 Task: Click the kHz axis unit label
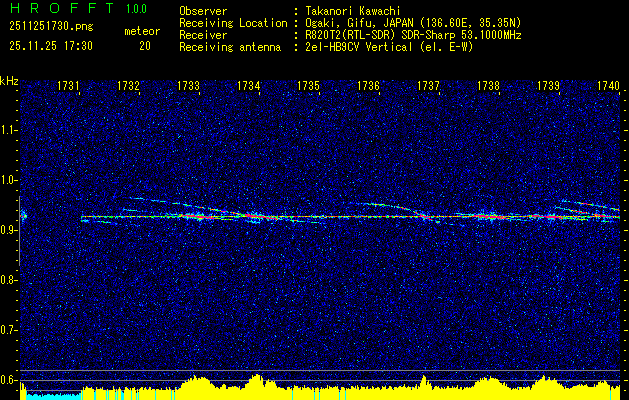point(9,81)
